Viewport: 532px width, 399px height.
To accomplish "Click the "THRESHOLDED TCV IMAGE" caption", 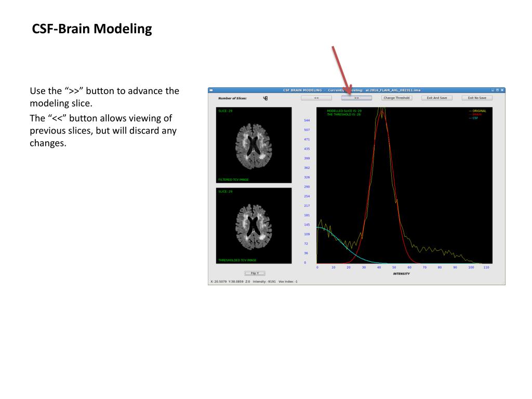I will (x=237, y=260).
